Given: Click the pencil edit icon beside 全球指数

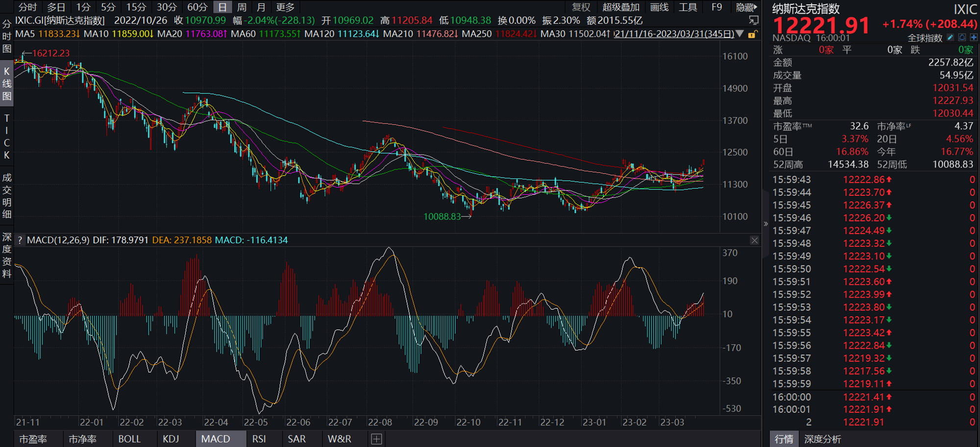Looking at the screenshot, I should pos(951,37).
